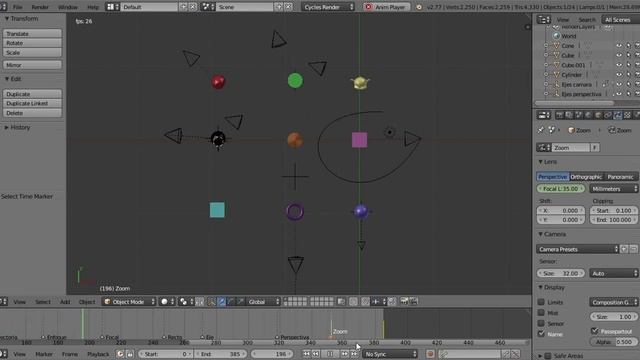Image resolution: width=640 pixels, height=360 pixels.
Task: Click the Passepartout Alpha 0.500 slider
Action: pyautogui.click(x=613, y=342)
